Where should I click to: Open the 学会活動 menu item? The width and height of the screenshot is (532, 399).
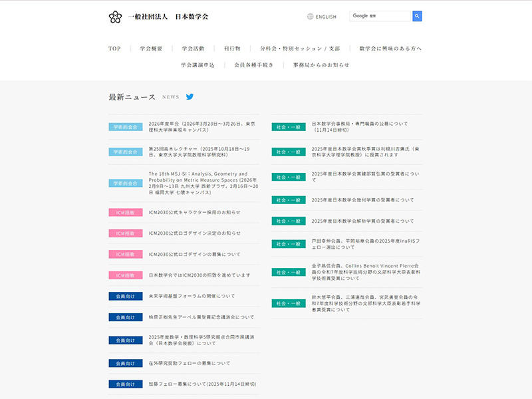coord(193,49)
